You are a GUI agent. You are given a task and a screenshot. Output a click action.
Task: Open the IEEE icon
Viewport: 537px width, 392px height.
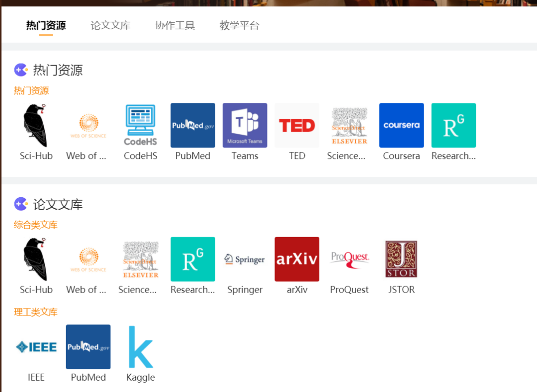(x=36, y=347)
